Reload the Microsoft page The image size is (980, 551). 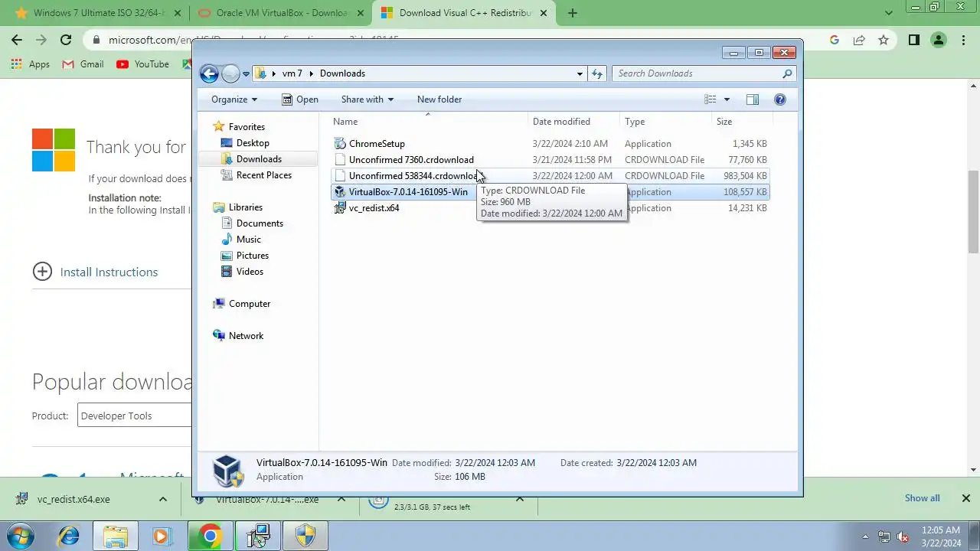[66, 40]
